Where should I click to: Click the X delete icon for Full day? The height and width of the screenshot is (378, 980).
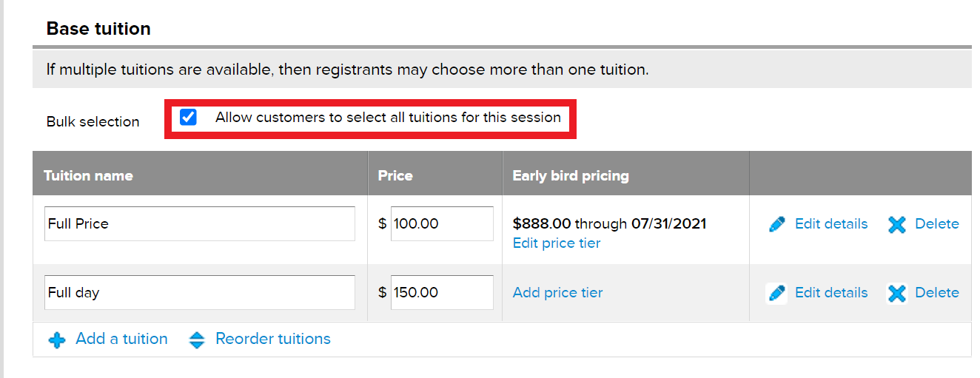pyautogui.click(x=897, y=293)
